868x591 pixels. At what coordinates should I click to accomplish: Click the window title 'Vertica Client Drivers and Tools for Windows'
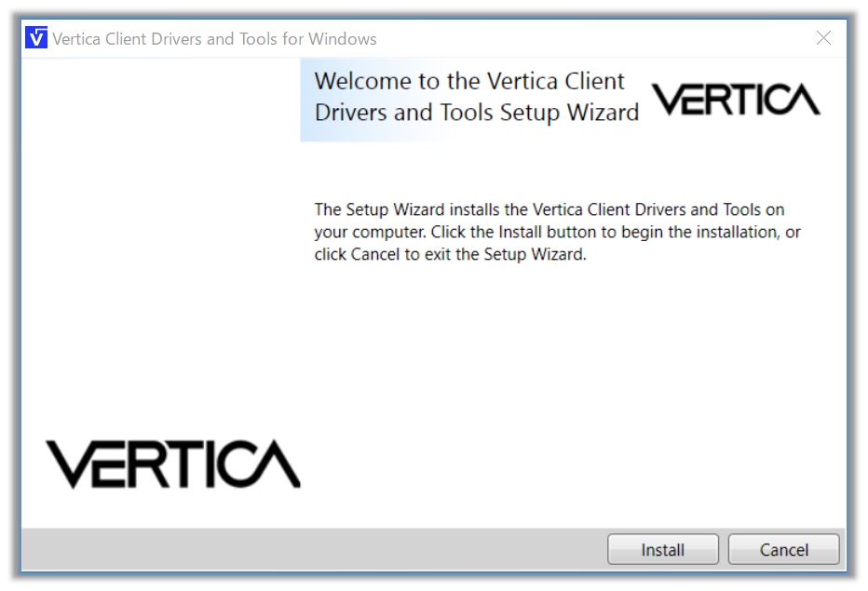214,39
